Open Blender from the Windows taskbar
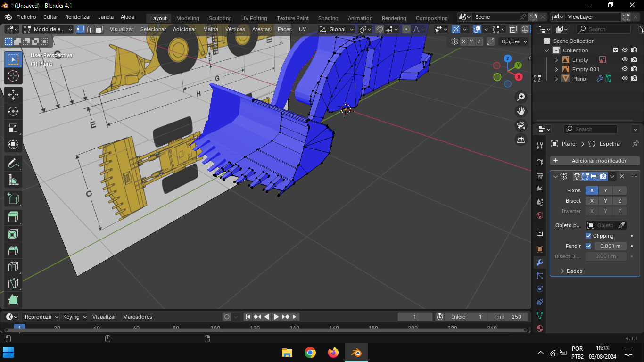 pos(356,352)
